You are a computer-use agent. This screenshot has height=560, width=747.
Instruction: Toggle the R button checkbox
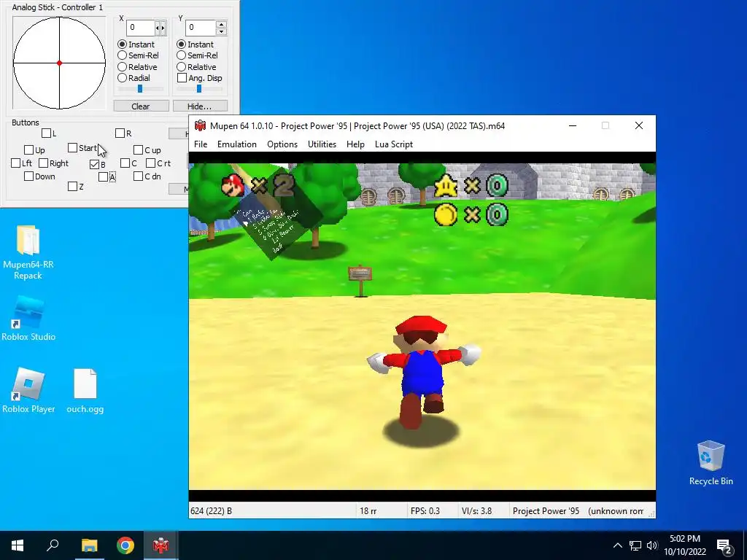tap(120, 133)
